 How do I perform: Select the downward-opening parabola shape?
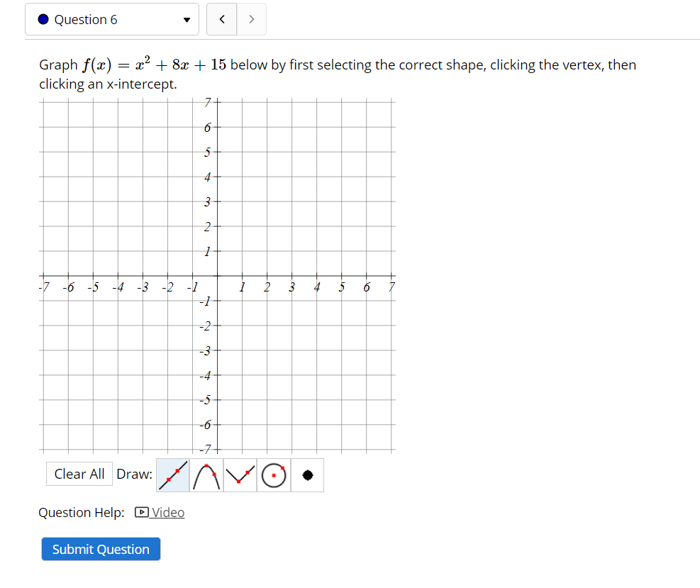click(206, 475)
